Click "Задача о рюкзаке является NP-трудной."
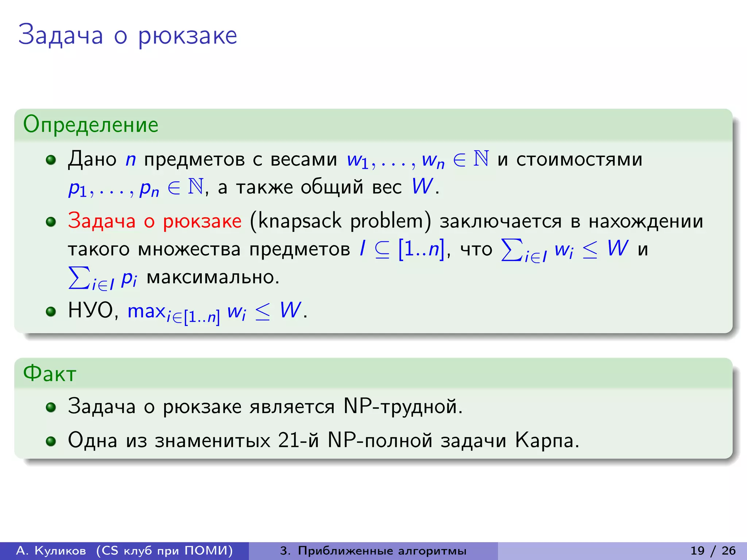The width and height of the screenshot is (747, 560). tap(265, 406)
